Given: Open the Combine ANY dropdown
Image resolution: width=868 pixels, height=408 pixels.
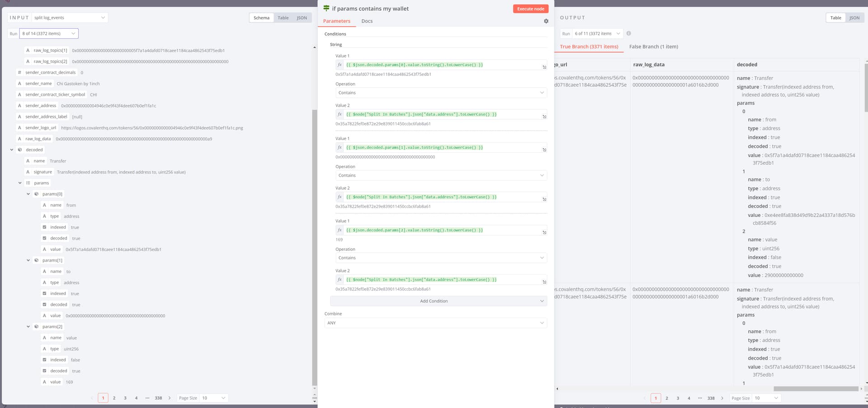Looking at the screenshot, I should (435, 323).
